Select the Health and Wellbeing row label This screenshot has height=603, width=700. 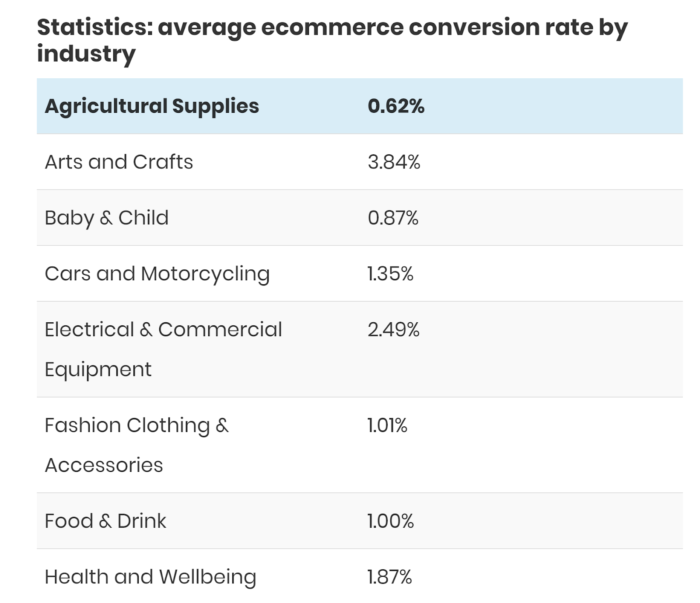(150, 577)
